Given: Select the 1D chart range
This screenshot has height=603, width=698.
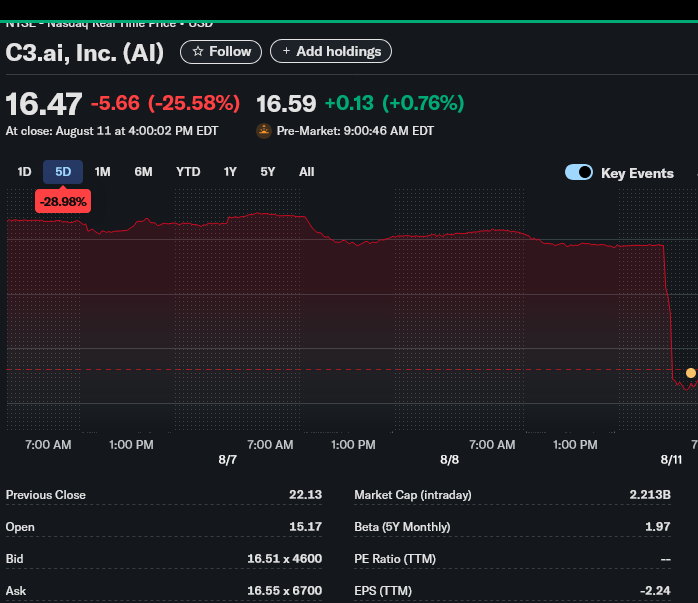Looking at the screenshot, I should pos(24,172).
